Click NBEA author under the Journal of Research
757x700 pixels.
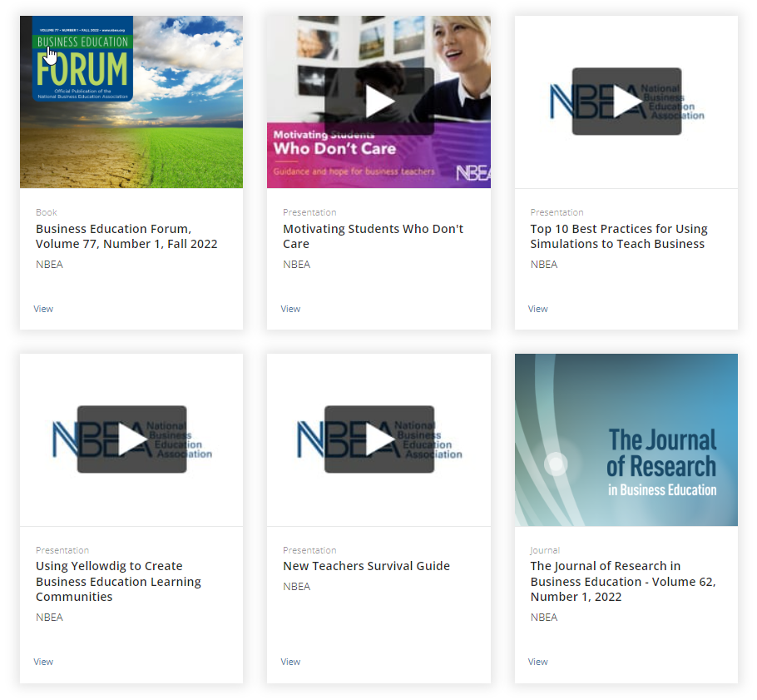click(544, 618)
